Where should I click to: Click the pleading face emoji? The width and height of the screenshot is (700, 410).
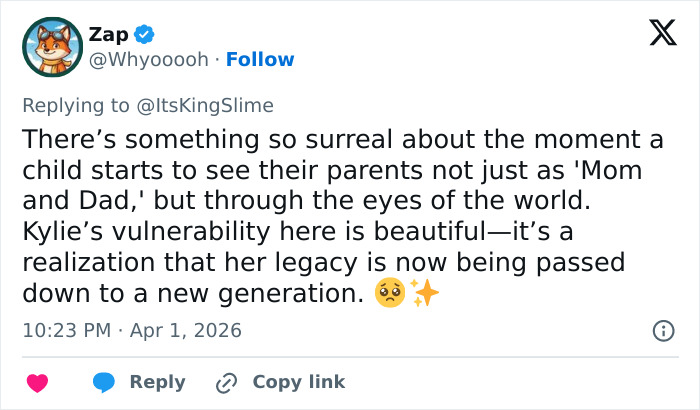[x=389, y=294]
